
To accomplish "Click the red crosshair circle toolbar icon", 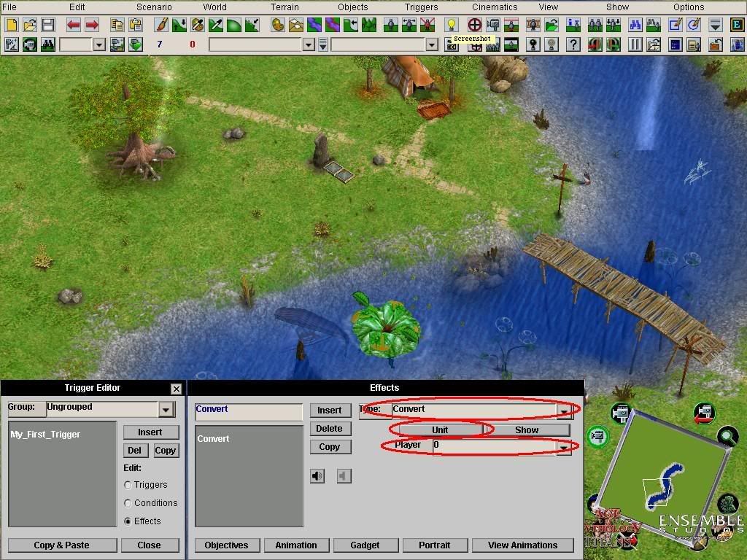I will click(x=474, y=25).
